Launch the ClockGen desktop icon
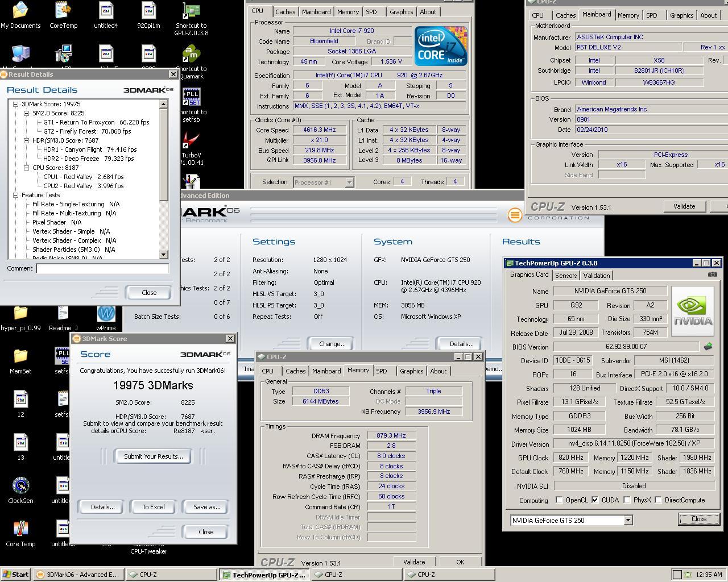The width and height of the screenshot is (728, 582). tap(20, 491)
